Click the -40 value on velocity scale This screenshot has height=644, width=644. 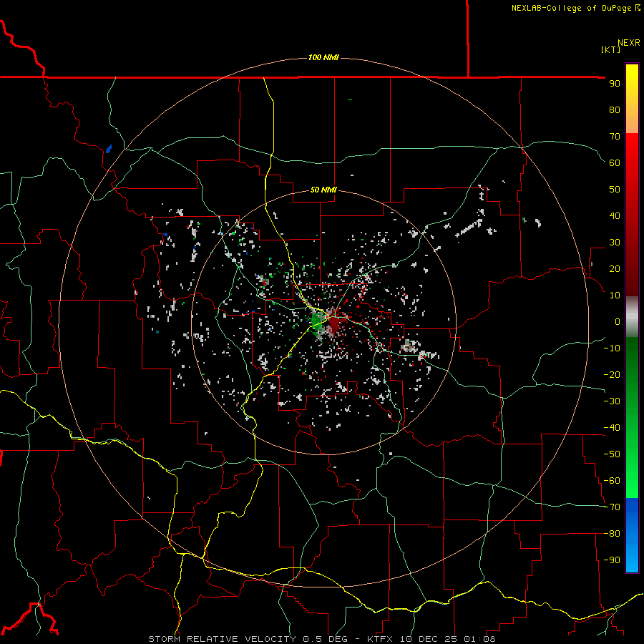(612, 428)
